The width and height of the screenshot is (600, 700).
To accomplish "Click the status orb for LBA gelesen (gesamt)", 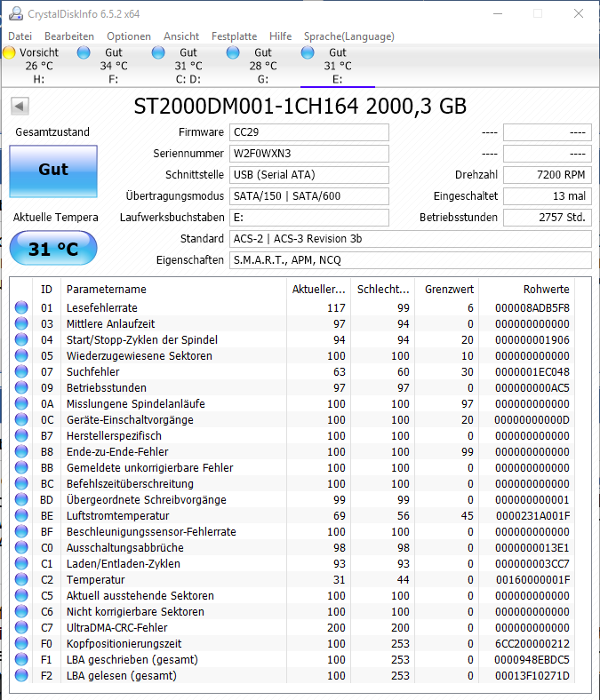I will click(21, 675).
